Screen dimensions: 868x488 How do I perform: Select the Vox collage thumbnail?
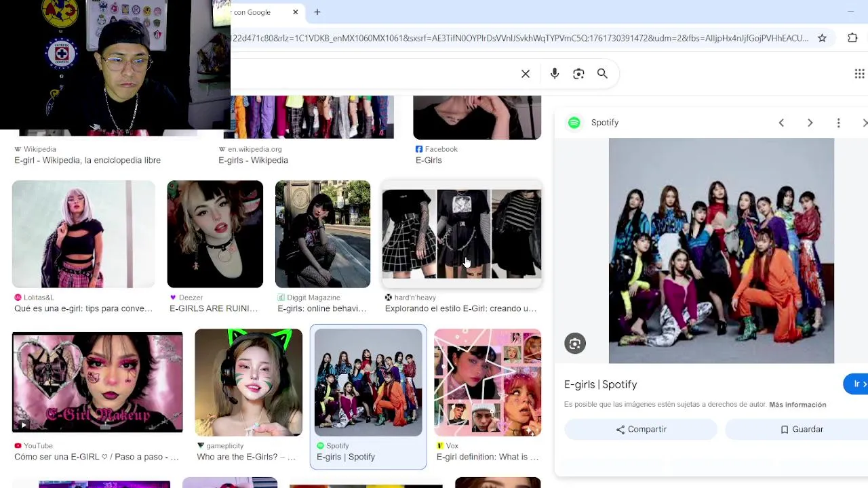point(488,382)
